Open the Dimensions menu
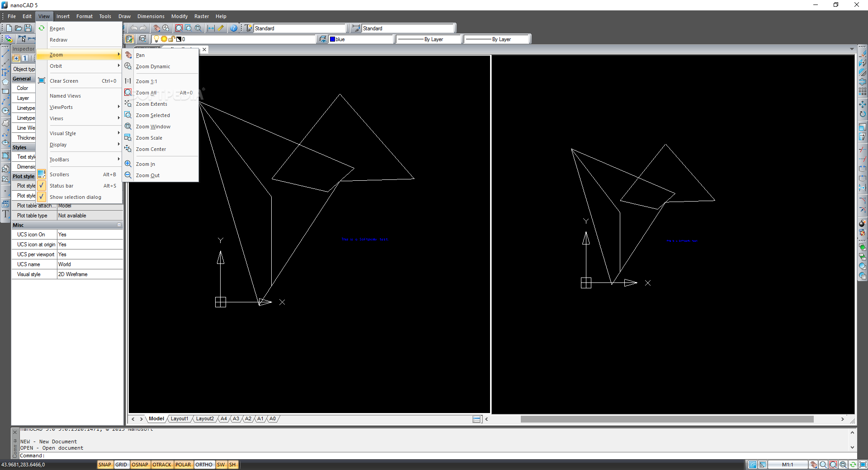868x470 pixels. [151, 16]
